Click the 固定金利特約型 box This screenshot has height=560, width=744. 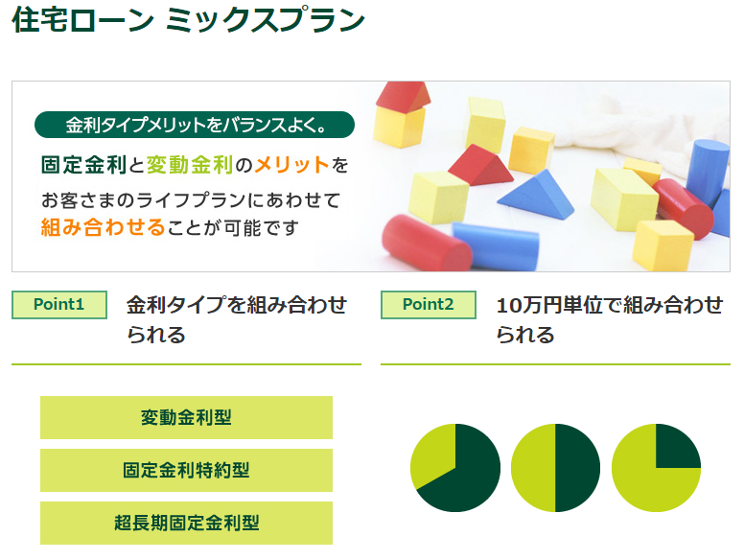(x=186, y=470)
